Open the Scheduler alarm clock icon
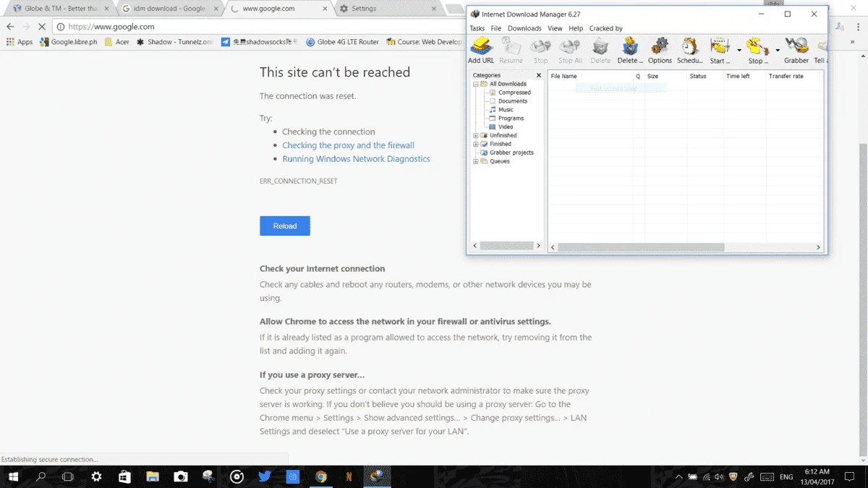This screenshot has width=868, height=488. click(x=690, y=50)
